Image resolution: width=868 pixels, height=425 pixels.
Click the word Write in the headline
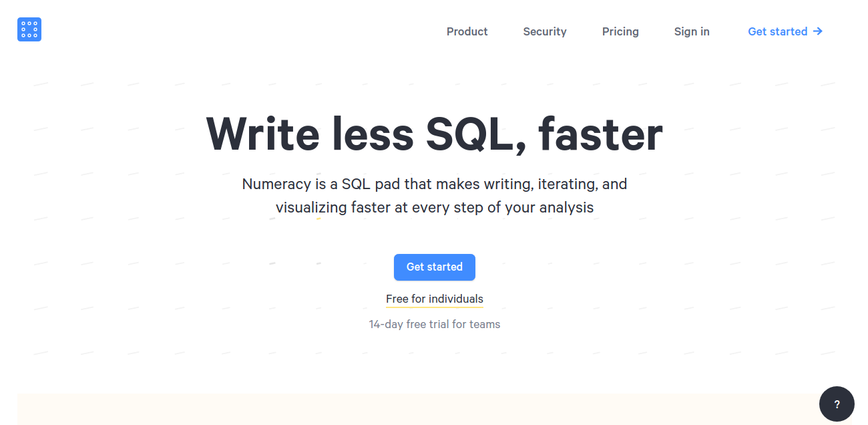(262, 134)
